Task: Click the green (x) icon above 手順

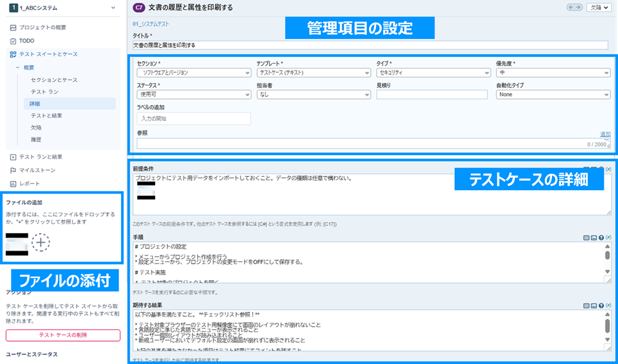Action: click(609, 237)
